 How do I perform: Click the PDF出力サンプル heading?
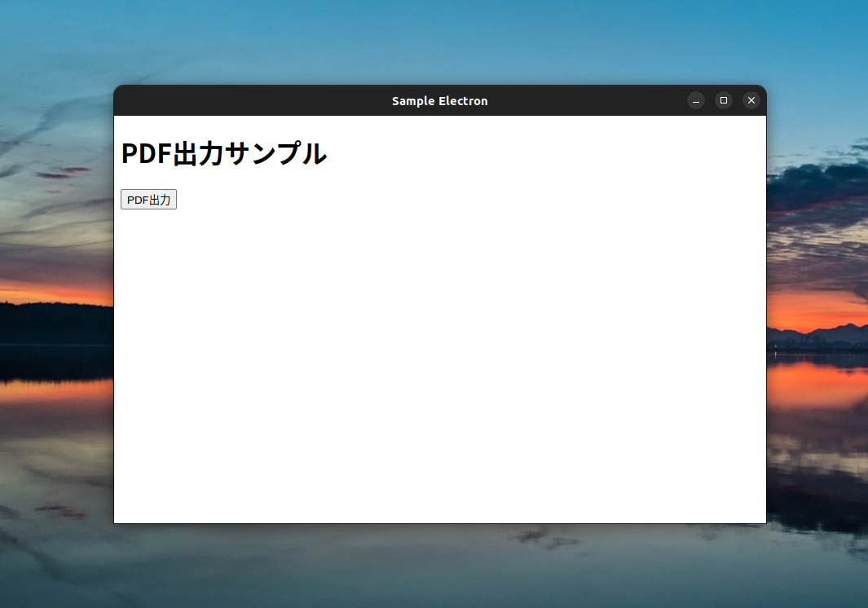pos(224,153)
